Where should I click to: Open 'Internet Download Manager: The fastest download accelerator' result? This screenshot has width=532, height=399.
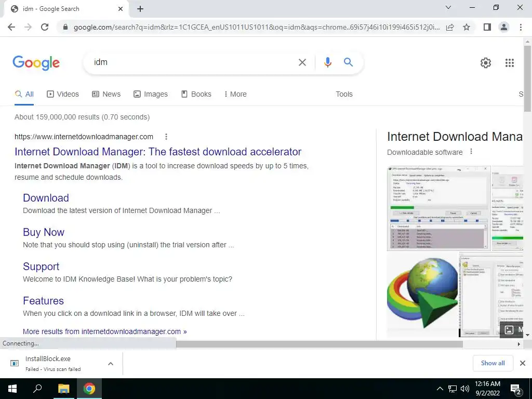pos(158,152)
